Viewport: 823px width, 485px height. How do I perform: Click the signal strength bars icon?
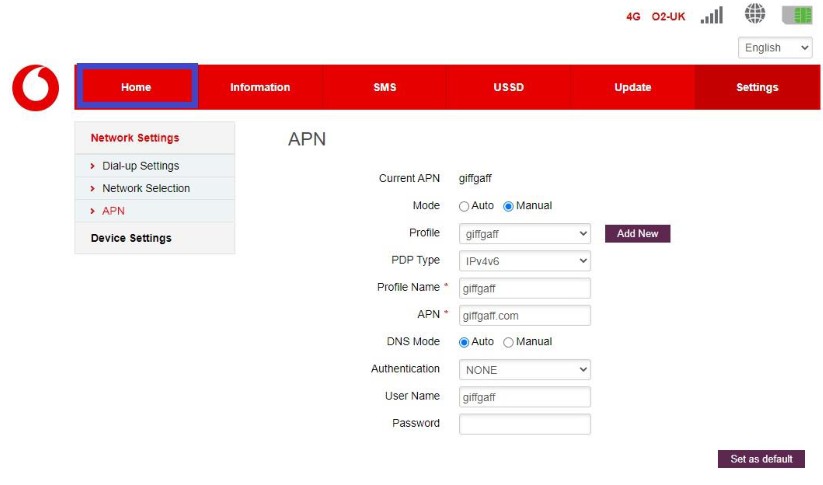[x=711, y=15]
